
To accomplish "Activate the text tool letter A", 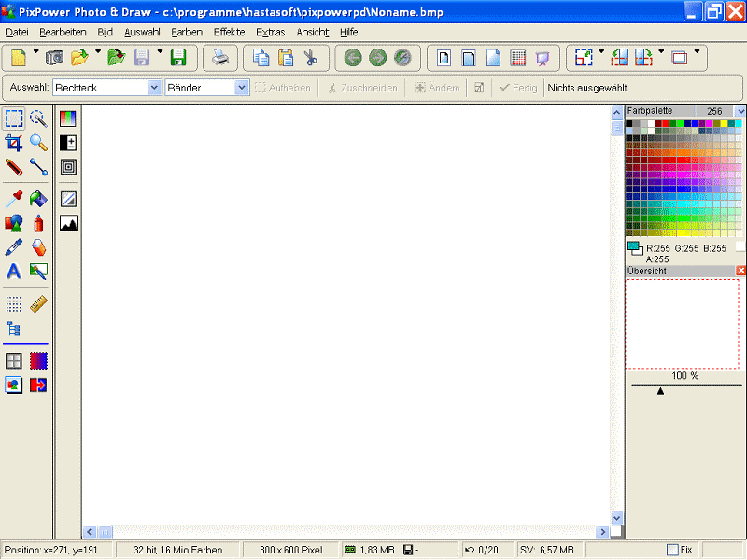I will click(14, 272).
